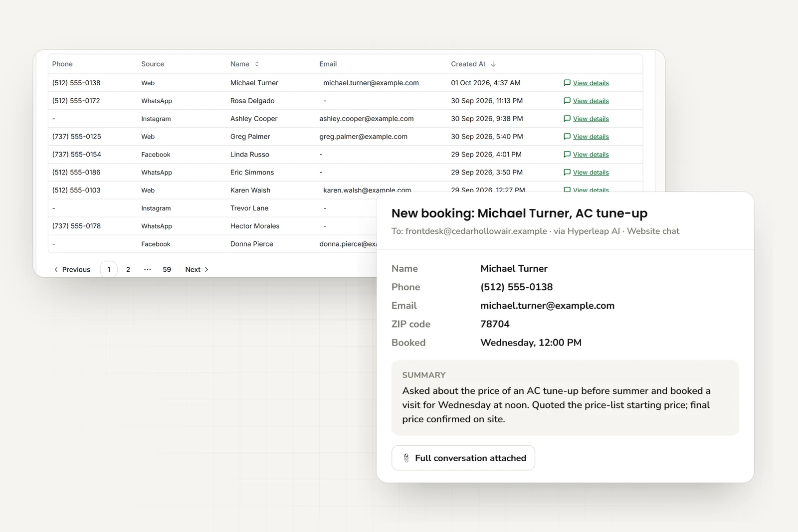This screenshot has width=798, height=532.
Task: Click chat icon in Eric Simmons row
Action: pos(567,173)
